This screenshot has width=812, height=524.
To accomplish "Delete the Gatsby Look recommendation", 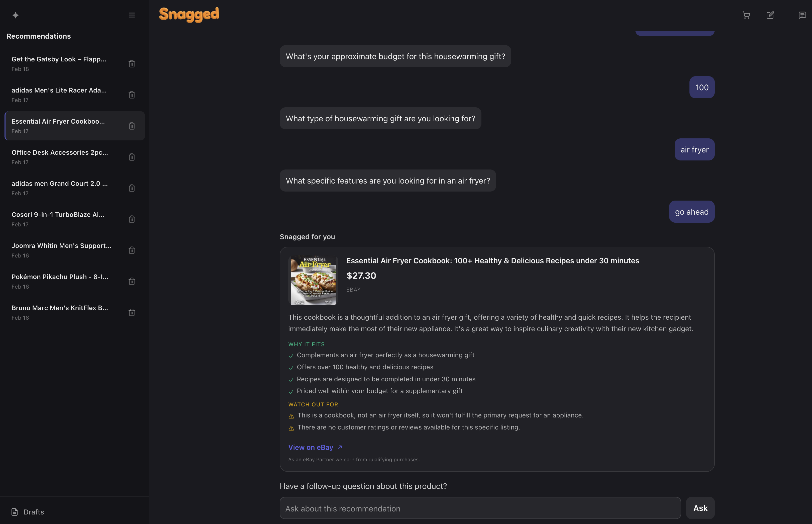I will click(x=132, y=64).
